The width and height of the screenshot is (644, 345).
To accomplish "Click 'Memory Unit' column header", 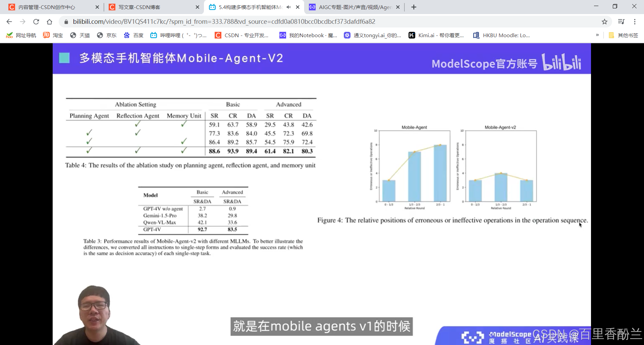I will [184, 116].
